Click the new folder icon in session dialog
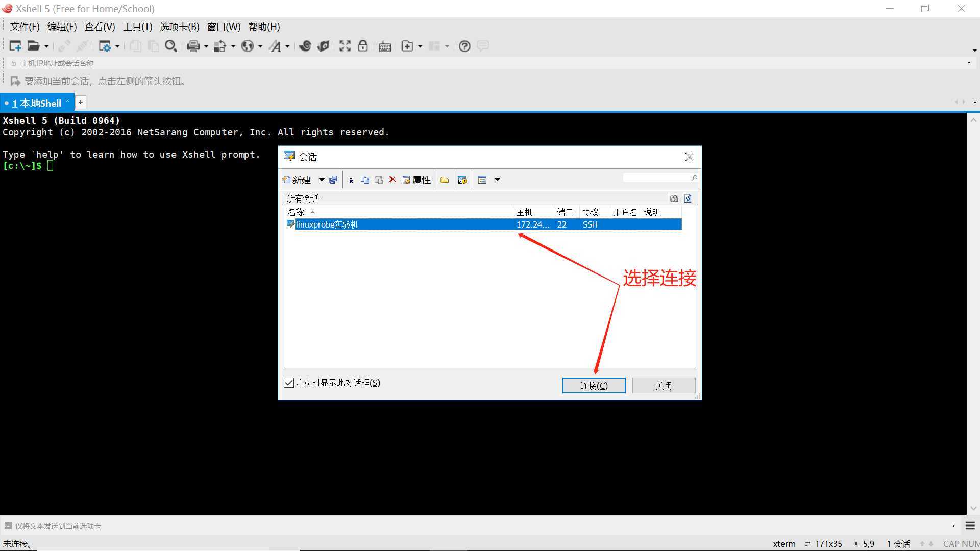Viewport: 980px width, 551px height. 445,180
